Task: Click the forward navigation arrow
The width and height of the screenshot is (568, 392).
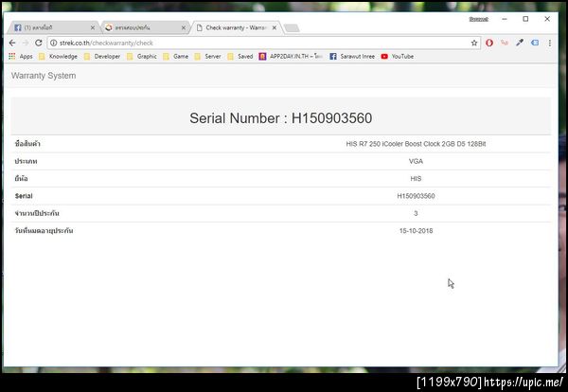Action: [x=26, y=43]
